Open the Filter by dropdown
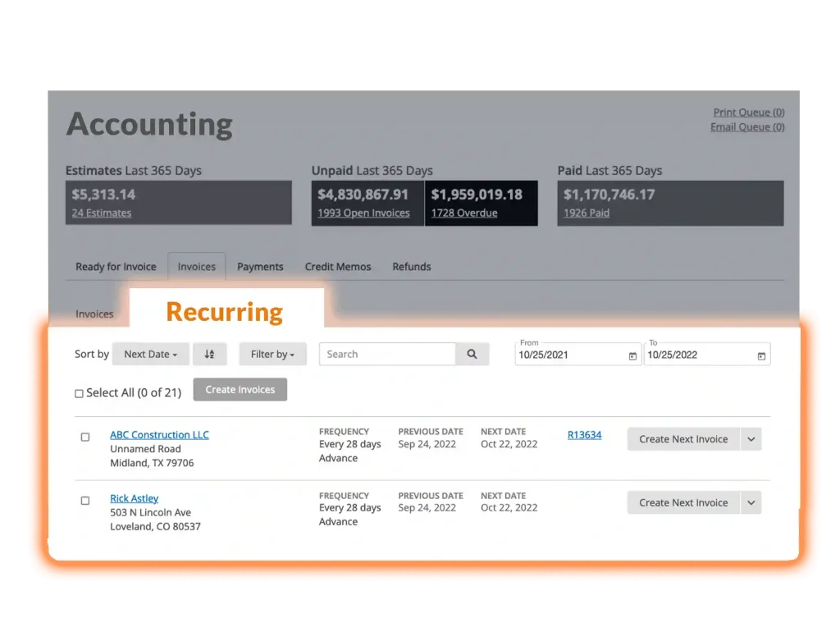The width and height of the screenshot is (840, 623). click(x=272, y=354)
